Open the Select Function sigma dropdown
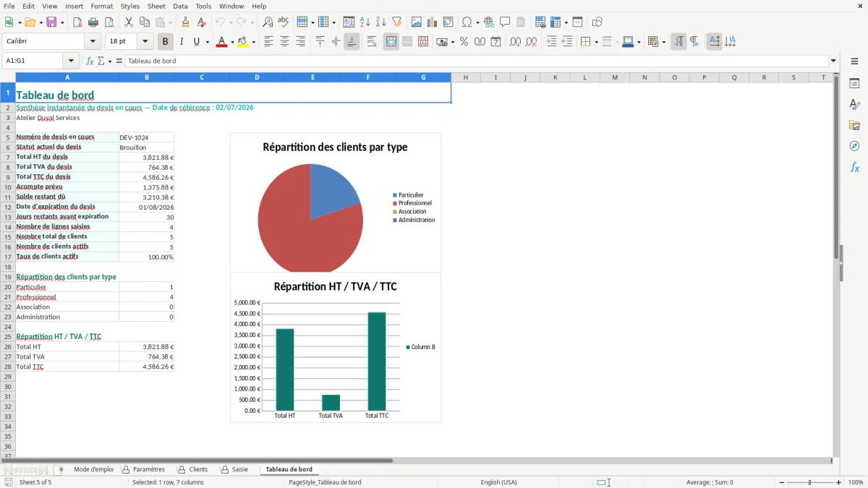868x488 pixels. click(110, 61)
